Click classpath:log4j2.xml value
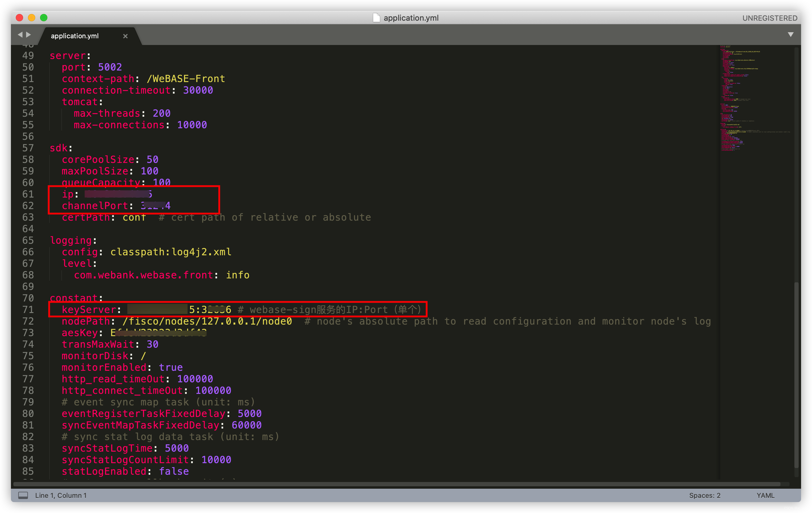Viewport: 812px width, 513px height. [x=171, y=252]
